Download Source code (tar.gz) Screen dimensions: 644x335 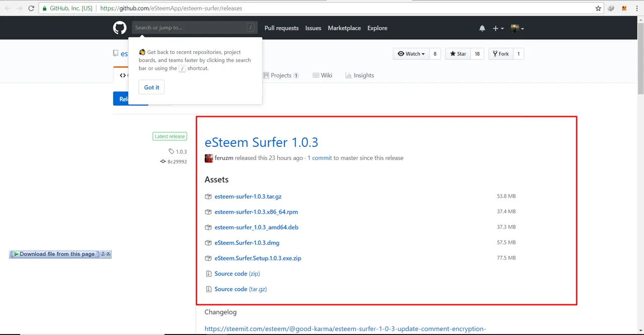pos(240,289)
